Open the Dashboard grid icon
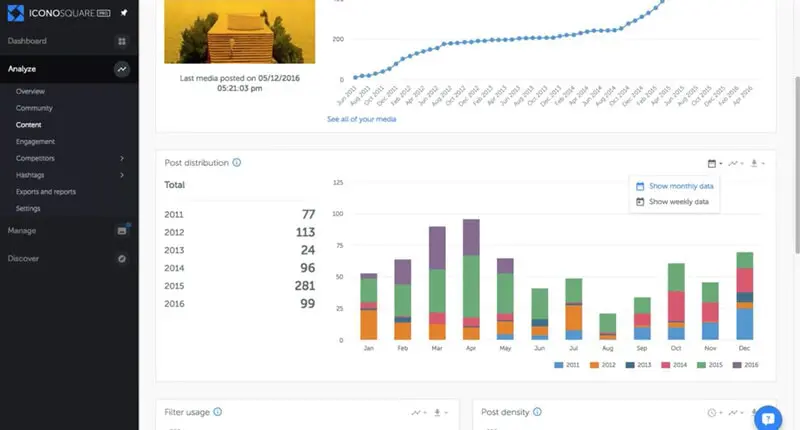Screen dimensions: 800x430 [121, 41]
